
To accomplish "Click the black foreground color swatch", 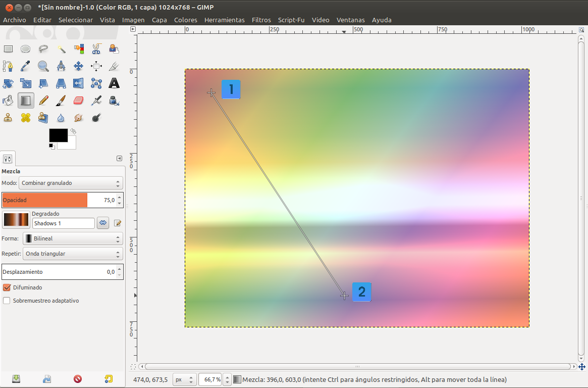I will click(58, 135).
